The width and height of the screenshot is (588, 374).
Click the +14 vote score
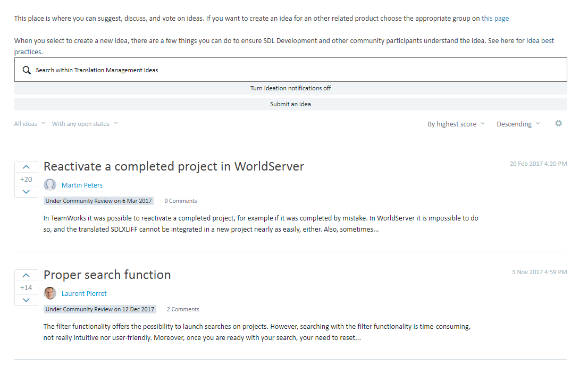[x=26, y=288]
